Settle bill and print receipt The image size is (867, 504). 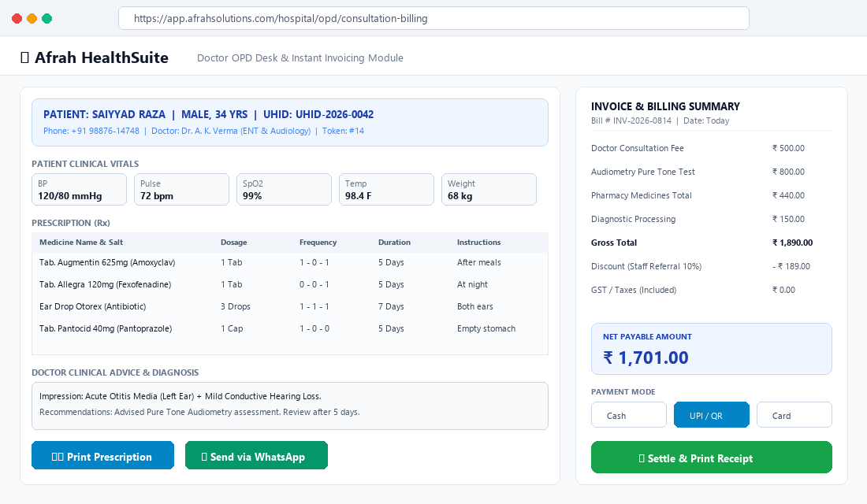(x=711, y=457)
